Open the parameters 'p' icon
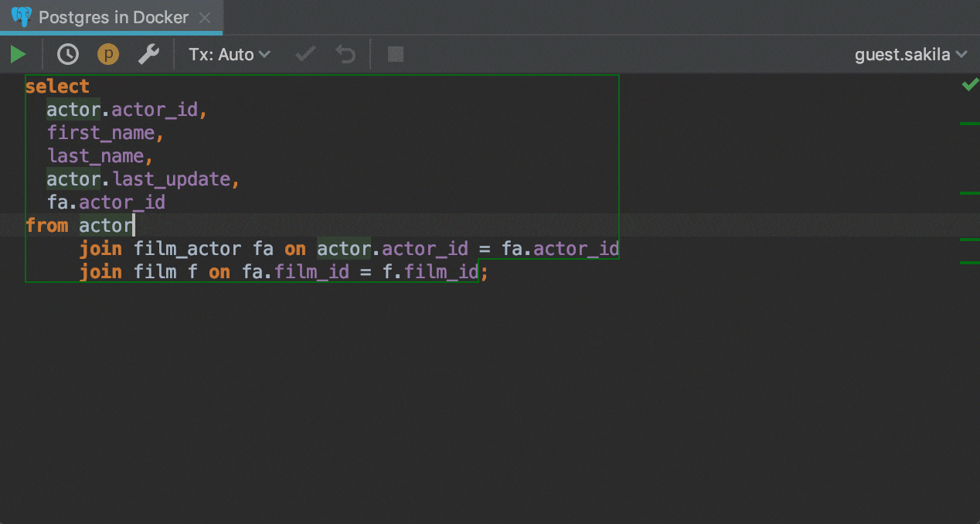The image size is (980, 524). 108,54
